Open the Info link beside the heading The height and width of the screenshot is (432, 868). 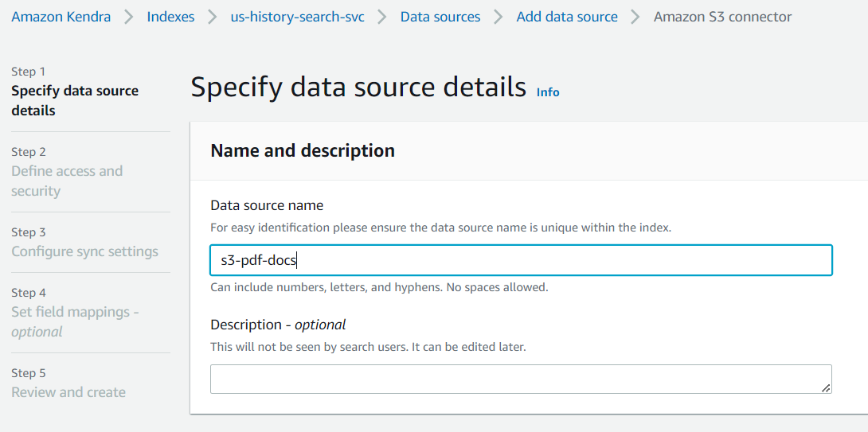click(548, 92)
